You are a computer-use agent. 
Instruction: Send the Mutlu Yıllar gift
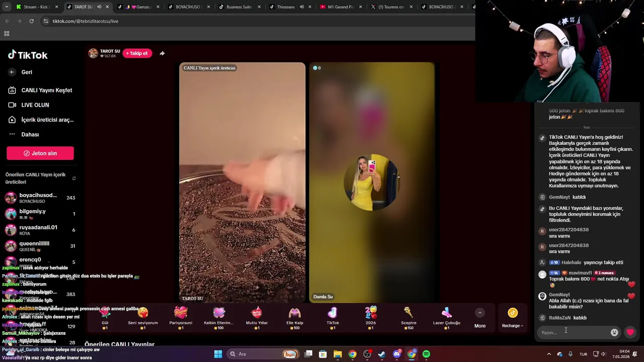(x=257, y=317)
